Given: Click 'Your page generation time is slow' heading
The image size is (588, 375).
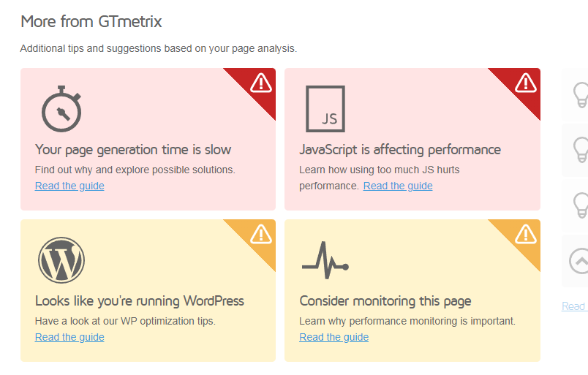Looking at the screenshot, I should (x=133, y=150).
